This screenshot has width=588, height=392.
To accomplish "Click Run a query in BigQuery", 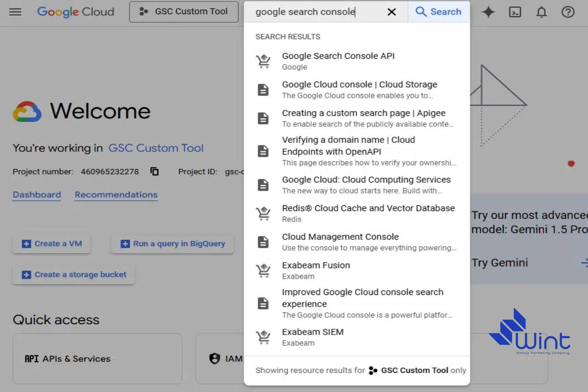I will [172, 244].
